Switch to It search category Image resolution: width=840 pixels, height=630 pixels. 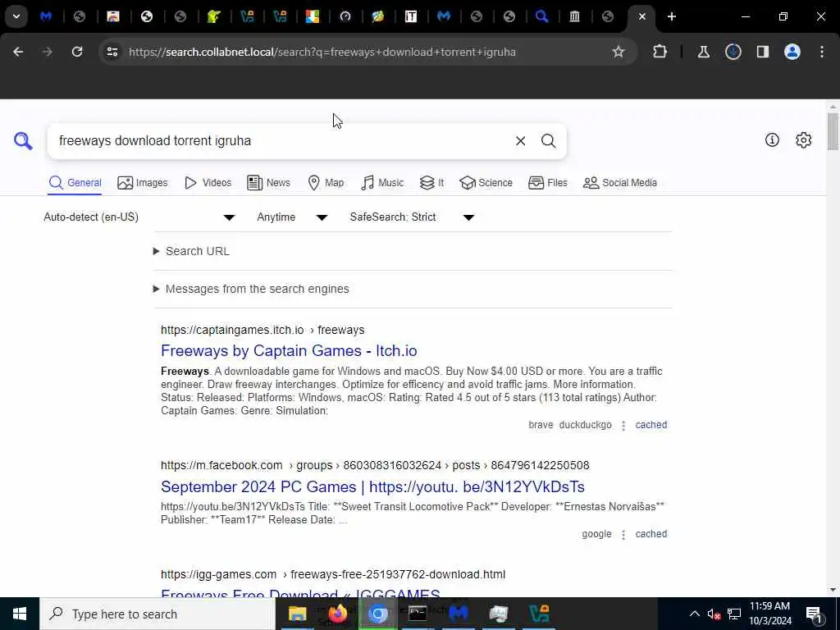(x=431, y=183)
